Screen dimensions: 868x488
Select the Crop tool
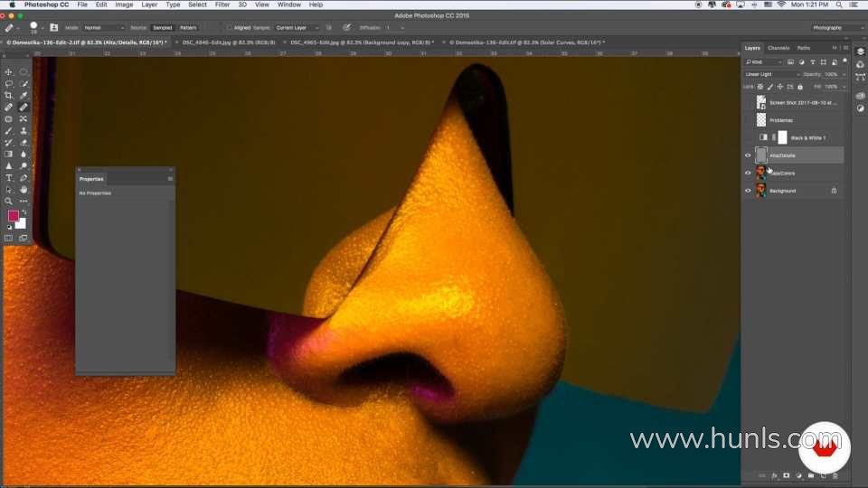tap(9, 95)
